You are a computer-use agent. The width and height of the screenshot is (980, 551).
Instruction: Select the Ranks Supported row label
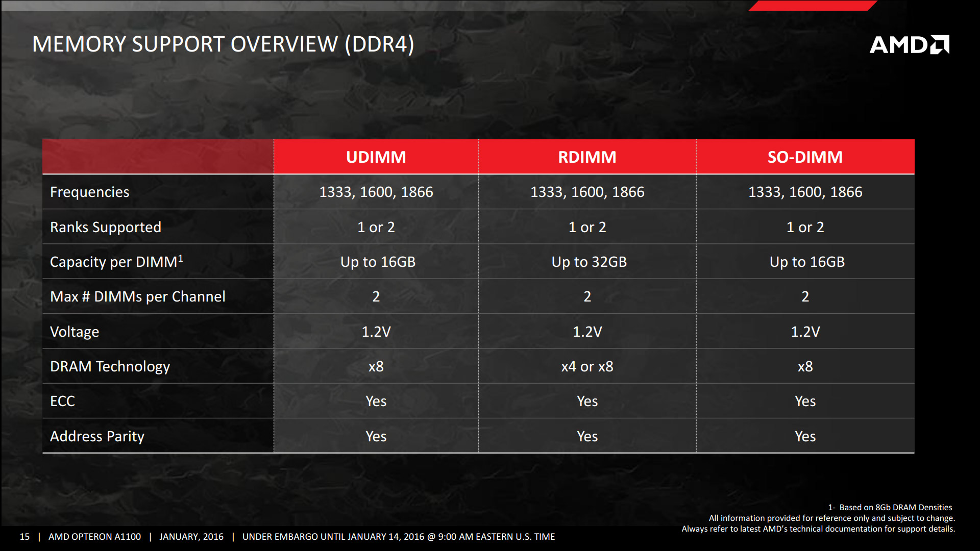(106, 227)
